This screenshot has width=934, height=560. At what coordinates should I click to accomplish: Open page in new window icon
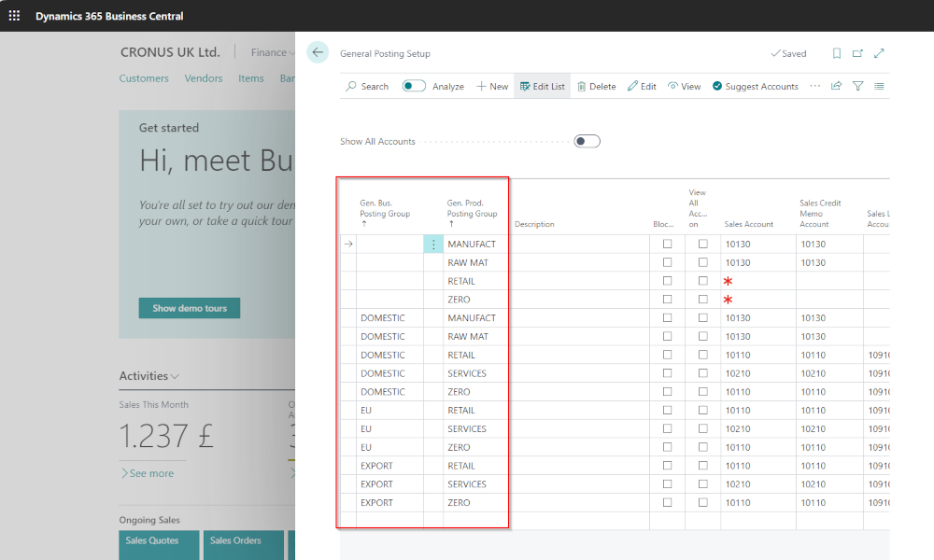[857, 54]
